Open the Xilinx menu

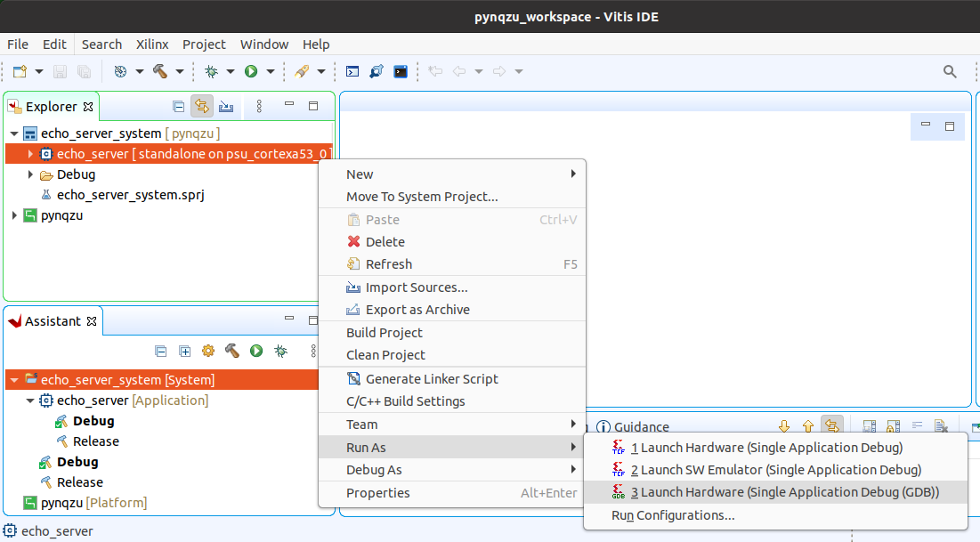click(x=152, y=44)
